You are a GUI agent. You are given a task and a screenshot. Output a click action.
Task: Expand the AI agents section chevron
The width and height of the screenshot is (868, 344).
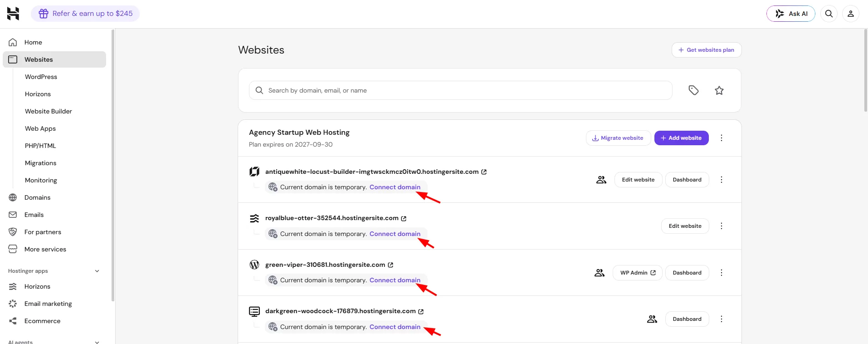tap(97, 342)
